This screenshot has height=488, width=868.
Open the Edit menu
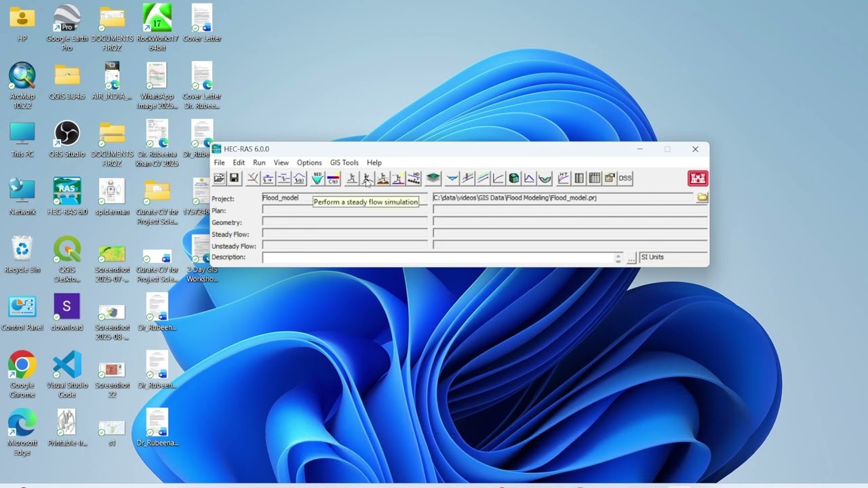pyautogui.click(x=239, y=163)
